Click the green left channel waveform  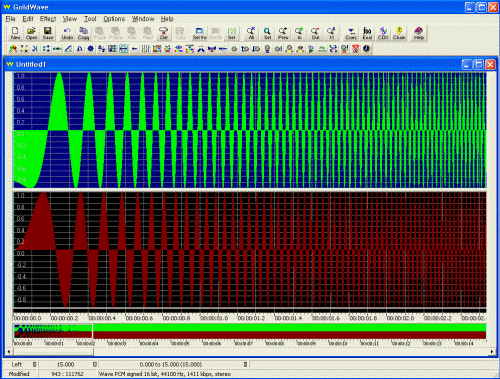click(x=250, y=130)
